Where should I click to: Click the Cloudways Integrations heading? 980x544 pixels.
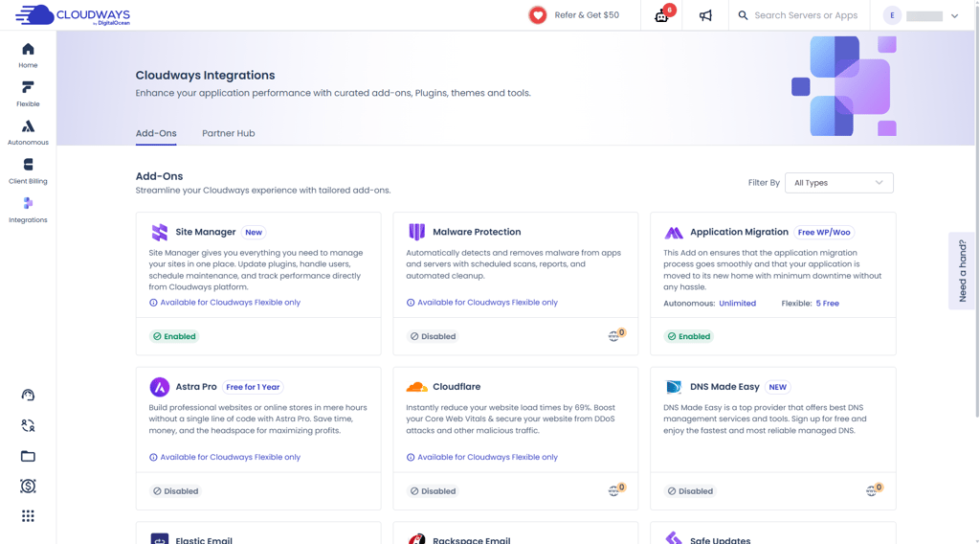[205, 75]
